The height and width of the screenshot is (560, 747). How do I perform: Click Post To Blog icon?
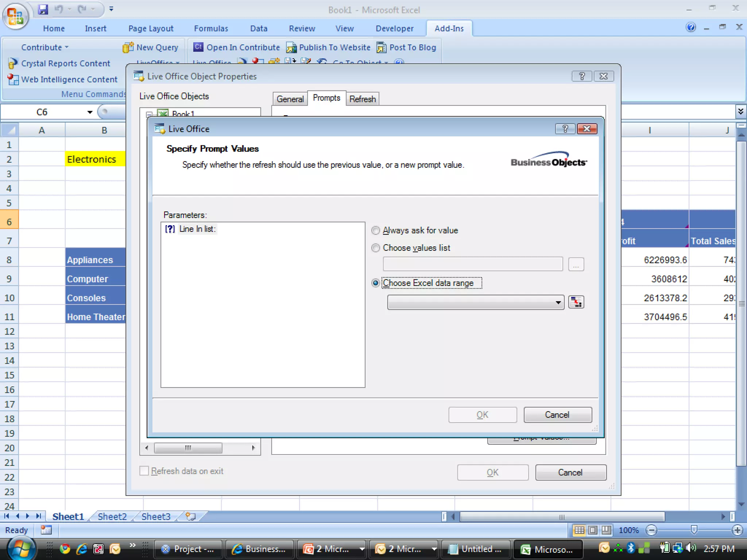[381, 47]
